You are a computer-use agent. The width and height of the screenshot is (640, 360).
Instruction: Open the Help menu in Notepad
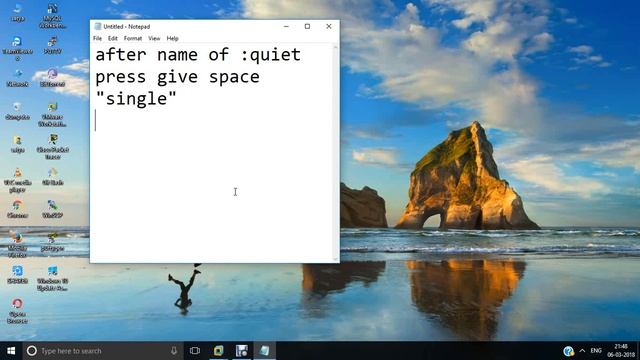pyautogui.click(x=172, y=38)
